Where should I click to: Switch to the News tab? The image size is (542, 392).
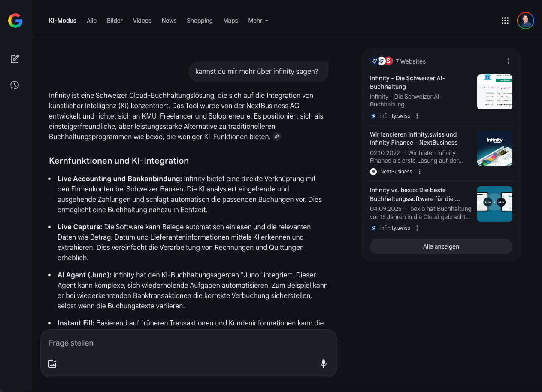click(x=169, y=21)
